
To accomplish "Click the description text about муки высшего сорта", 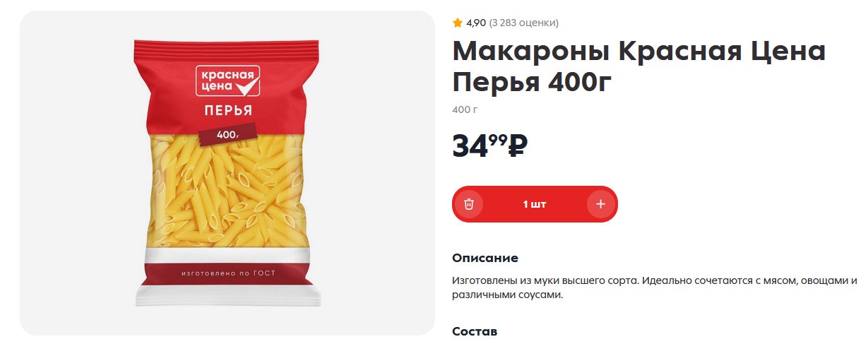I will click(655, 287).
